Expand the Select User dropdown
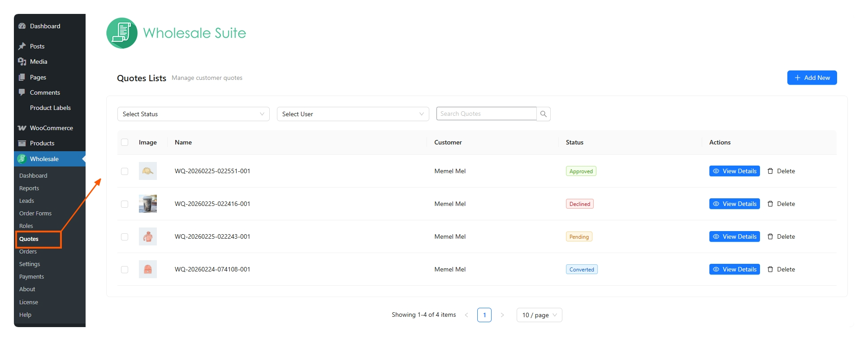Viewport: 868px width, 341px height. pyautogui.click(x=353, y=114)
